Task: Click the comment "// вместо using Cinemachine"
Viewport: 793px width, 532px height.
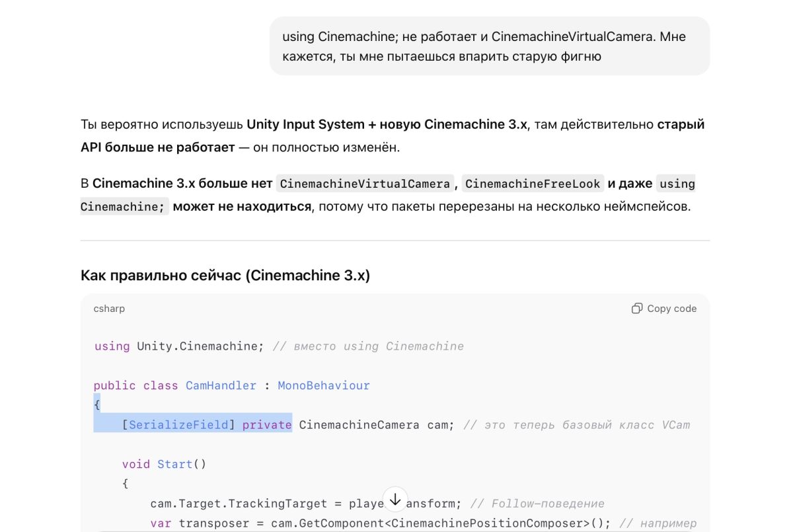Action: click(x=368, y=346)
